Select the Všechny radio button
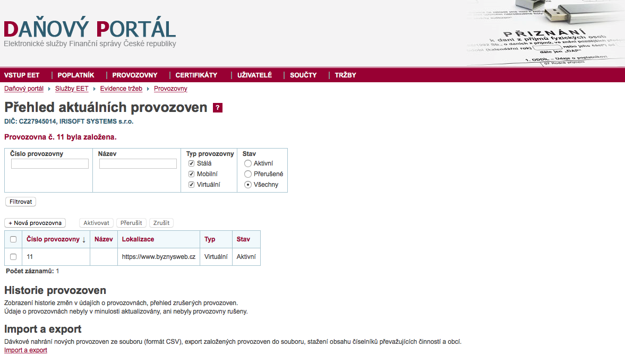 point(248,185)
